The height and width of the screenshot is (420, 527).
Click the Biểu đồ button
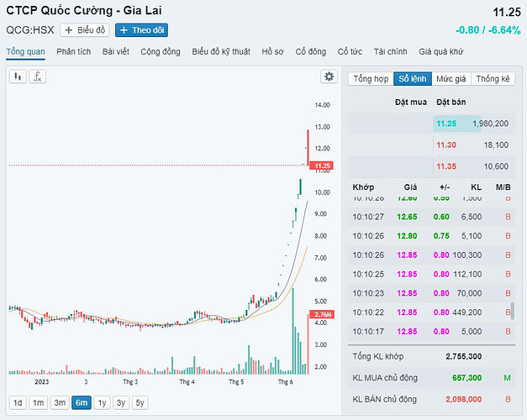85,30
